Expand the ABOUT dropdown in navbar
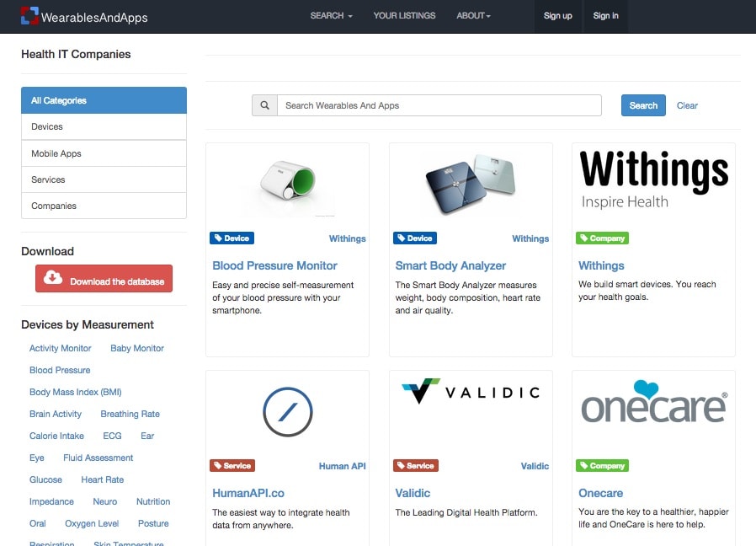 click(x=473, y=16)
